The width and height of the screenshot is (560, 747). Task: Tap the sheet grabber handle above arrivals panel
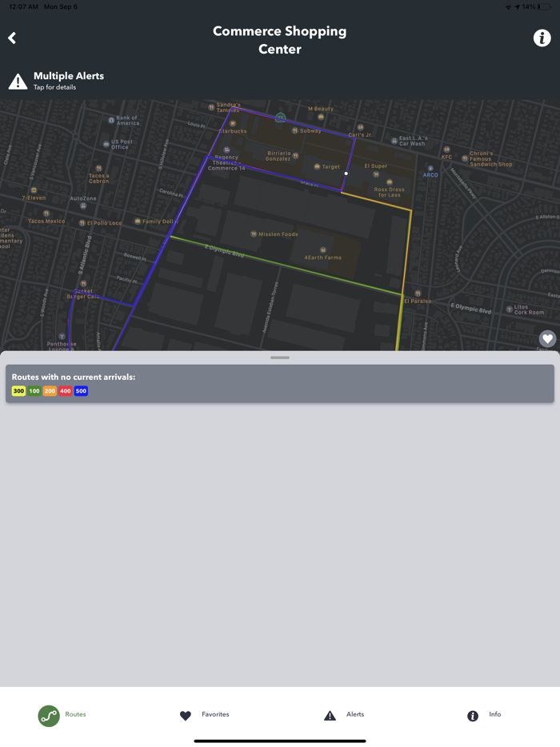click(x=280, y=358)
